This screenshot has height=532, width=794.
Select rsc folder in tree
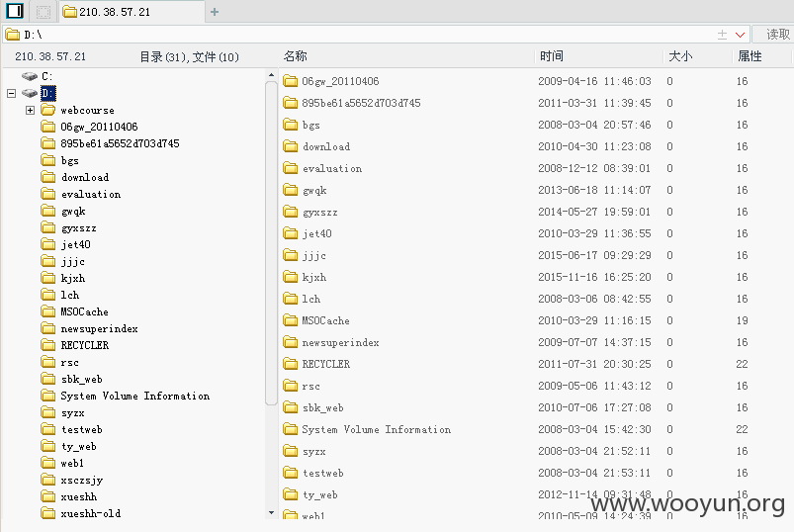[x=69, y=363]
